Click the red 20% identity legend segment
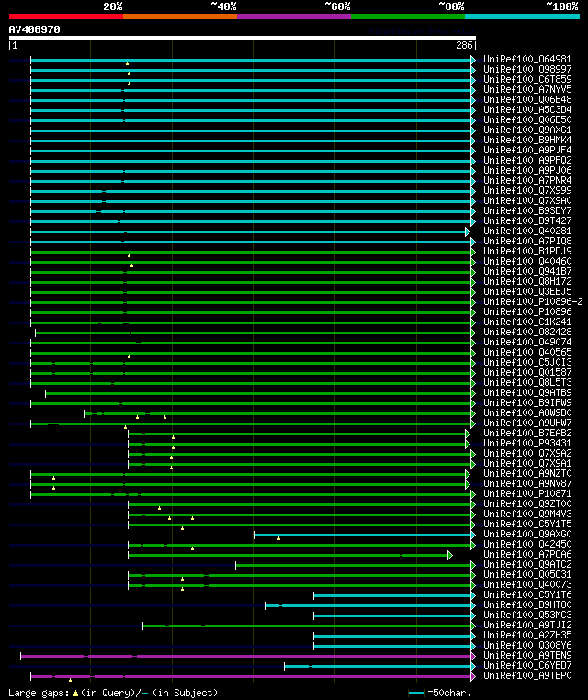 66,17
